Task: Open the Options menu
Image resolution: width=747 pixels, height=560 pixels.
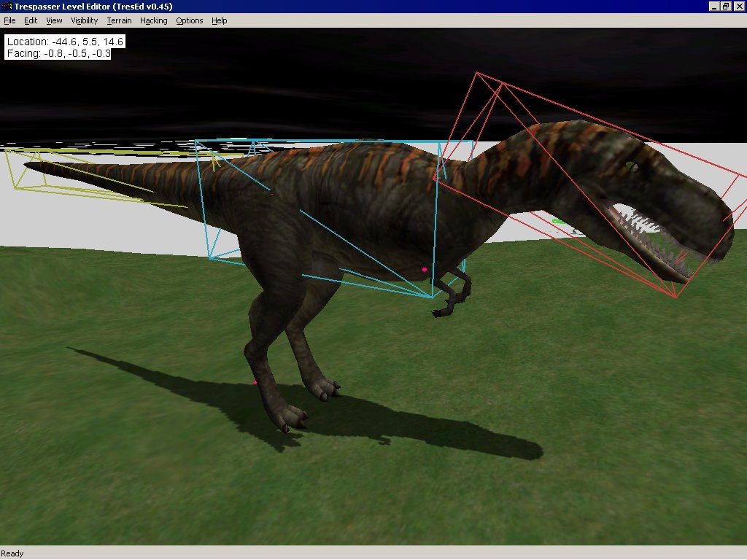Action: (x=189, y=20)
